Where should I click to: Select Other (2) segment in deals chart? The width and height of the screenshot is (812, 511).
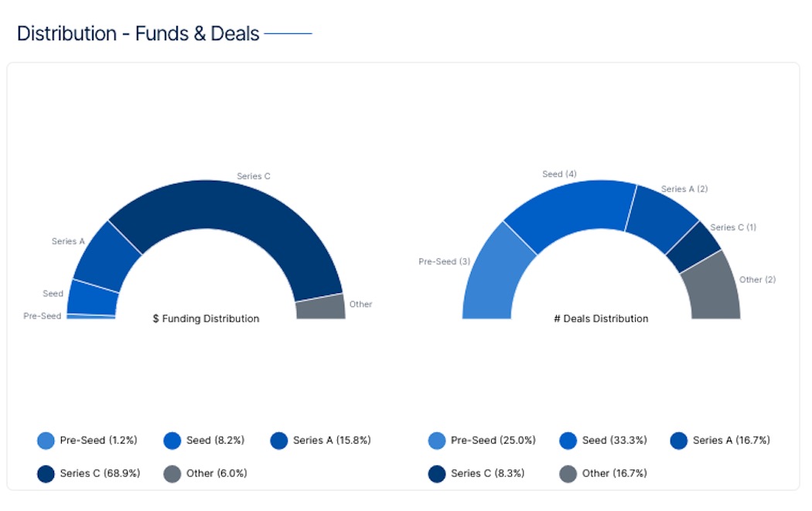point(711,286)
